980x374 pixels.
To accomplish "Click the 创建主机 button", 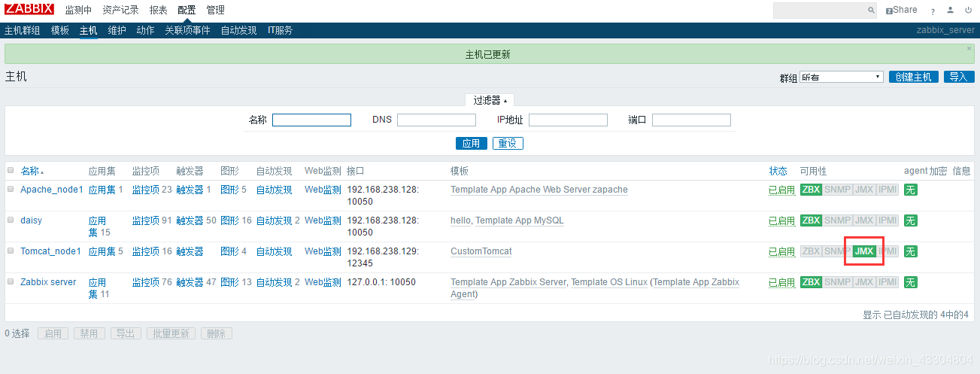I will [x=913, y=77].
